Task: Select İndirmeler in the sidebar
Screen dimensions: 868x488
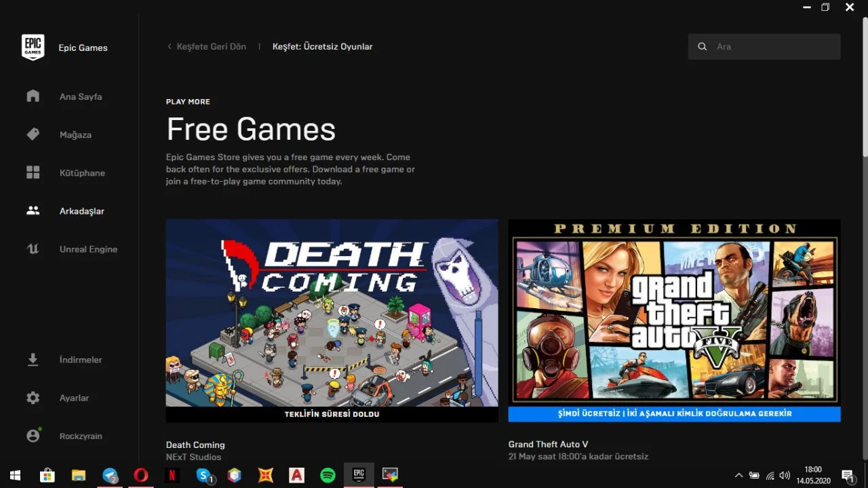Action: tap(81, 360)
